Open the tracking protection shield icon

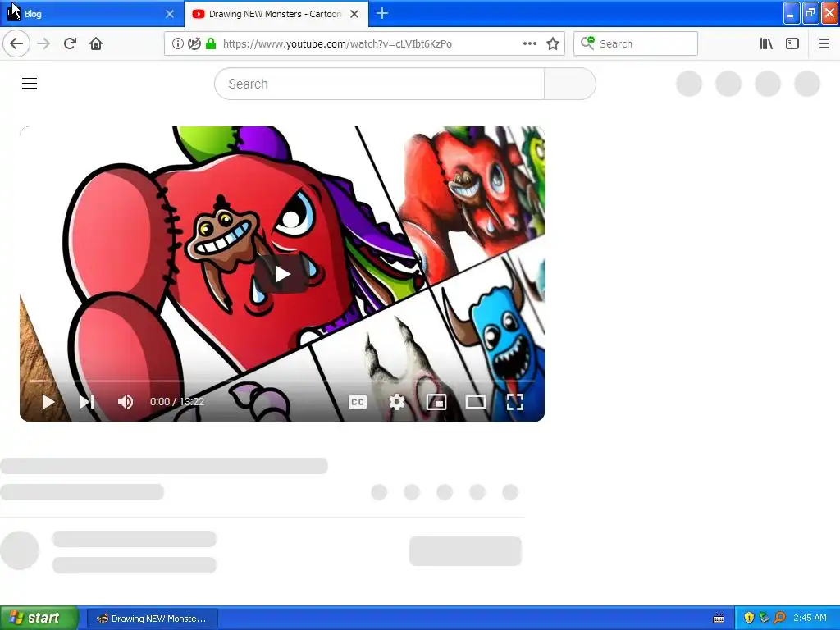(x=194, y=44)
